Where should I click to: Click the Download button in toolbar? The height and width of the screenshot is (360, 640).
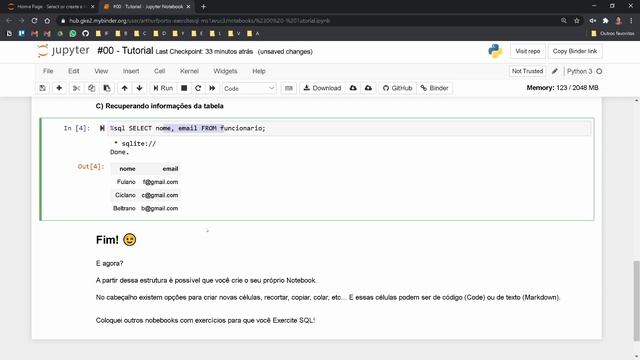click(322, 88)
